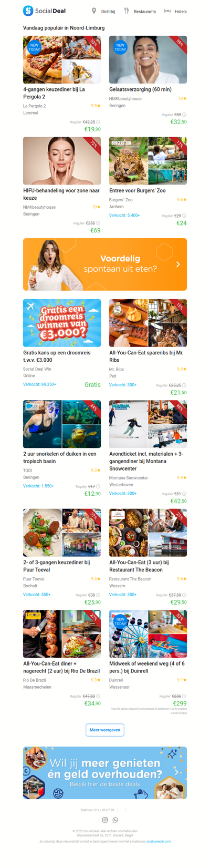Open Gelaatsverzorging (60 min) deal title

coord(140,89)
